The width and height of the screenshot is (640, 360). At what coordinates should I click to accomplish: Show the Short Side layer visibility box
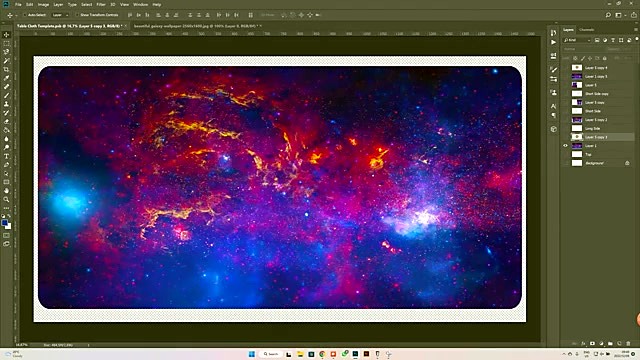565,111
